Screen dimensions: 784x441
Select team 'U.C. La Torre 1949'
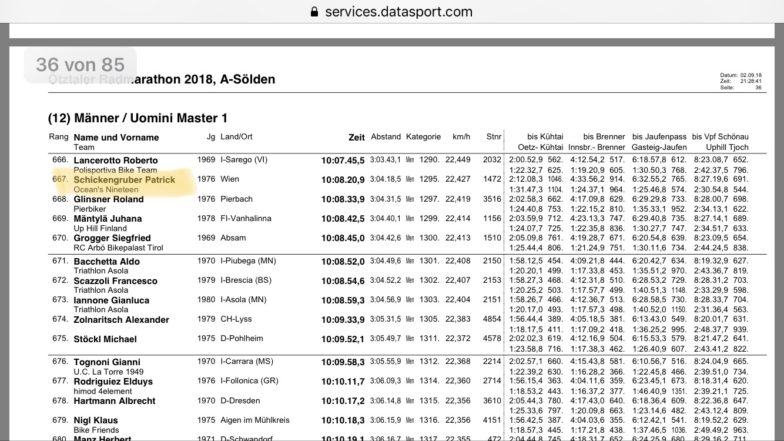[108, 372]
